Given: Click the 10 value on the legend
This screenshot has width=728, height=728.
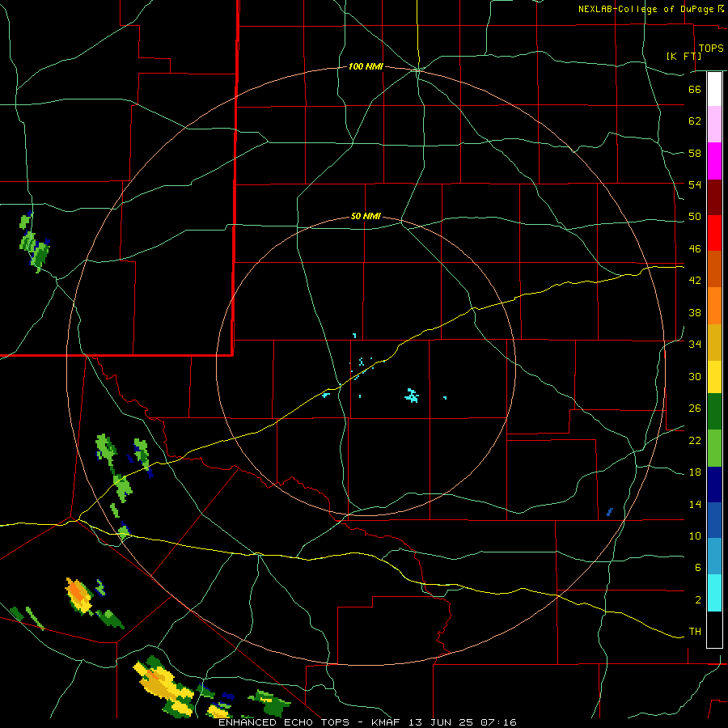Looking at the screenshot, I should (x=695, y=535).
